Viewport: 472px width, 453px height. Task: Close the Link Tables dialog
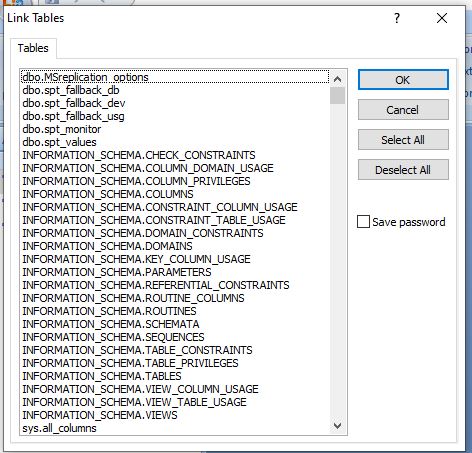coord(442,18)
